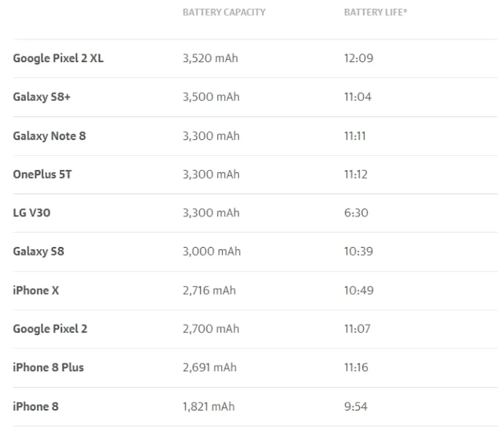Click the 2,716 mAh capacity value
Viewport: 504px width, 431px height.
[209, 290]
